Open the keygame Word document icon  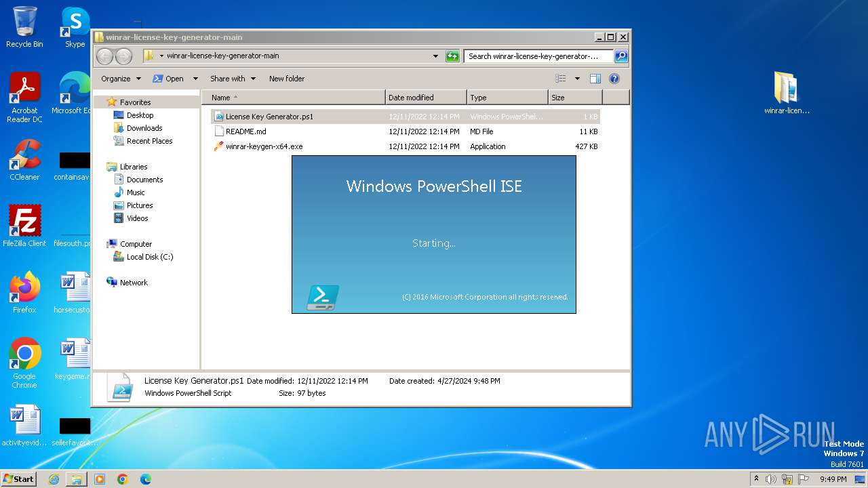[74, 359]
